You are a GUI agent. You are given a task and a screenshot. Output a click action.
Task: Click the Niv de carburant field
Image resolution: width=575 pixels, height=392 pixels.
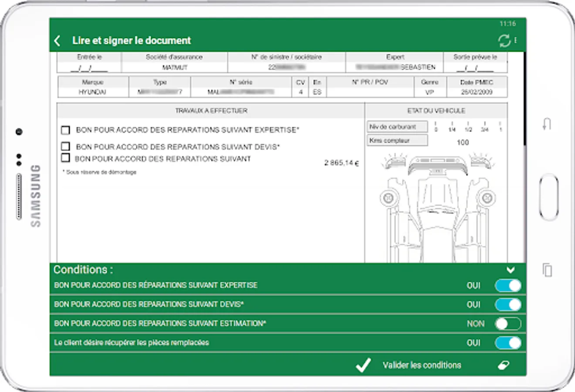point(397,126)
